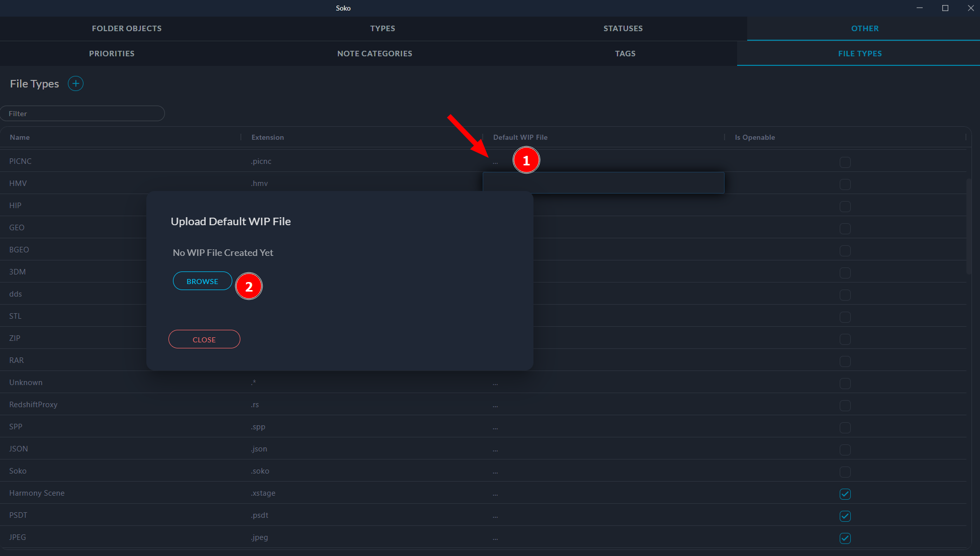Viewport: 980px width, 556px height.
Task: Open the ellipsis for the Unknown file type
Action: pyautogui.click(x=495, y=384)
